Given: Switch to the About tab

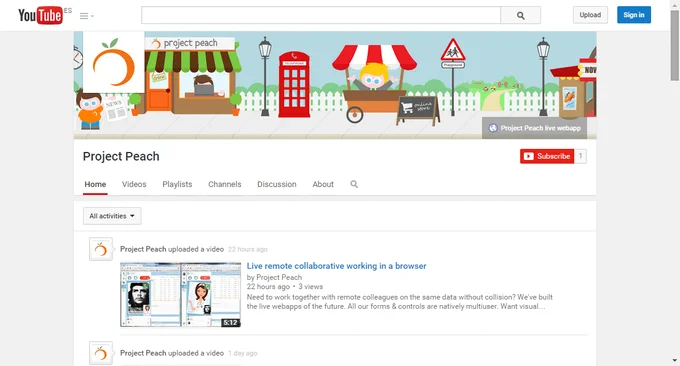Looking at the screenshot, I should tap(323, 184).
